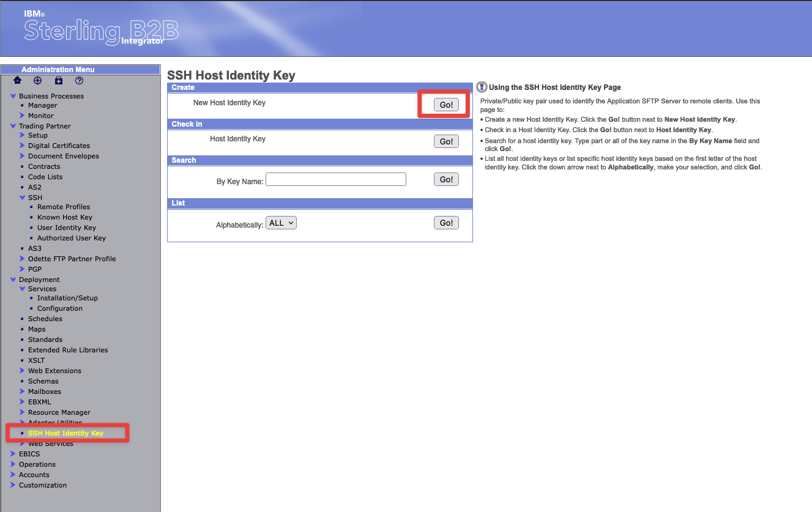The height and width of the screenshot is (512, 812).
Task: Click the wheel-shaped icon beside the home icon
Action: 37,81
